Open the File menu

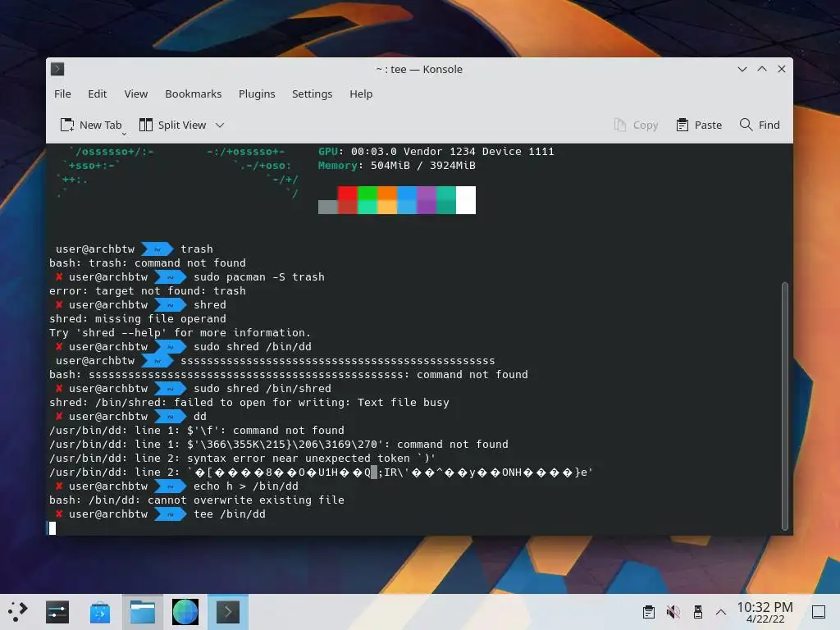point(62,94)
